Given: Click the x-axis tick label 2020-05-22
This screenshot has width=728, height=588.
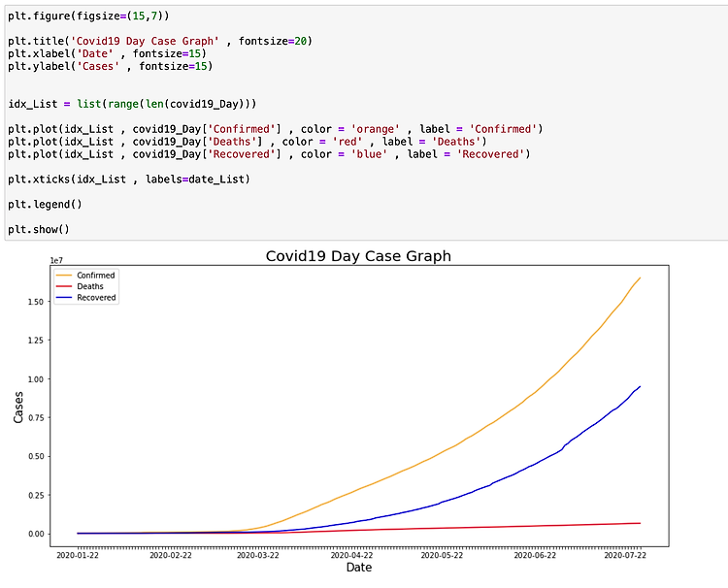Looking at the screenshot, I should [442, 556].
